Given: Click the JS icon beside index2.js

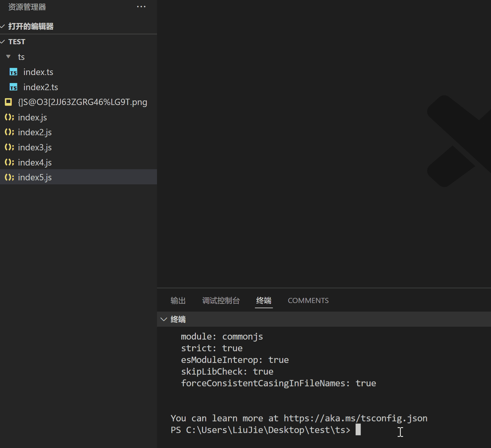Looking at the screenshot, I should pyautogui.click(x=9, y=132).
